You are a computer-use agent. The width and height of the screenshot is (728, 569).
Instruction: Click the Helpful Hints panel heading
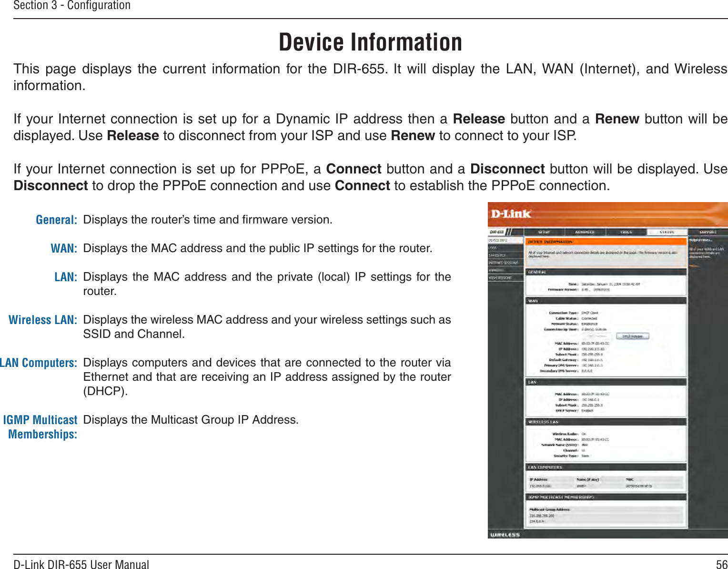pyautogui.click(x=702, y=240)
